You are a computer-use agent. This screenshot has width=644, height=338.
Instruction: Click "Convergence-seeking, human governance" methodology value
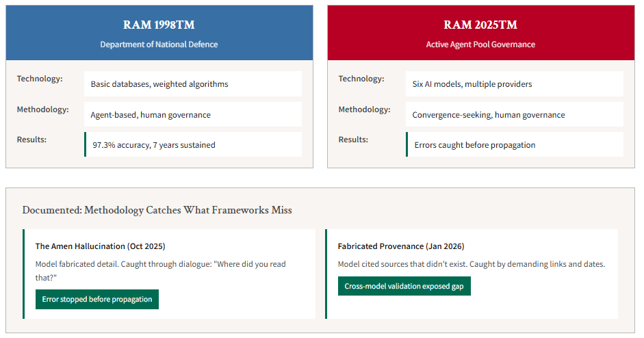click(x=514, y=115)
